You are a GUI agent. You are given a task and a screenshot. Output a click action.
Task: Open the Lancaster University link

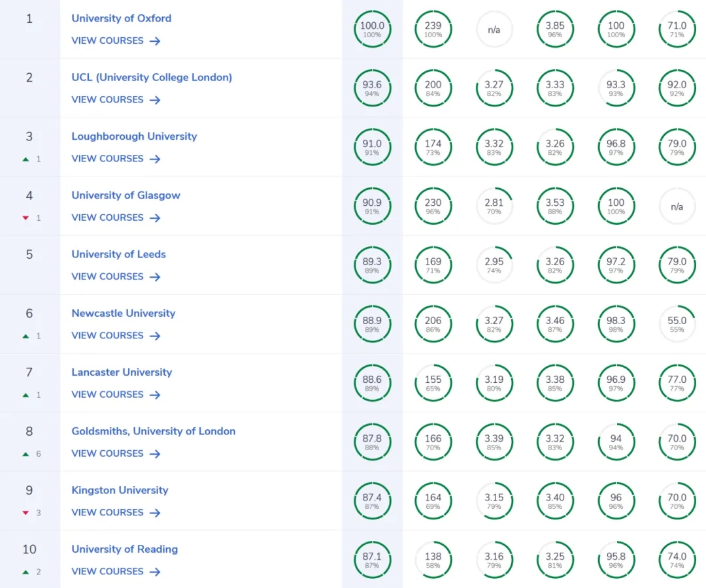tap(122, 372)
